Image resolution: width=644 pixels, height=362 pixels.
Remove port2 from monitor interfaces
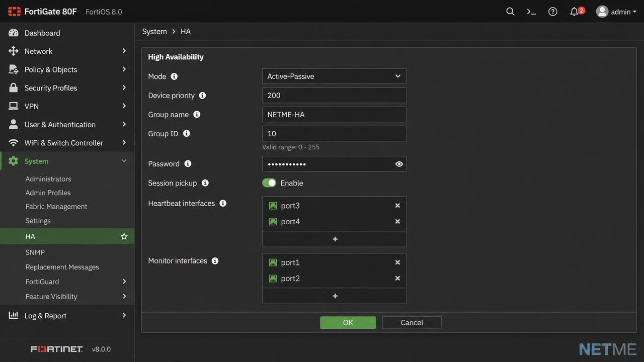click(x=397, y=279)
